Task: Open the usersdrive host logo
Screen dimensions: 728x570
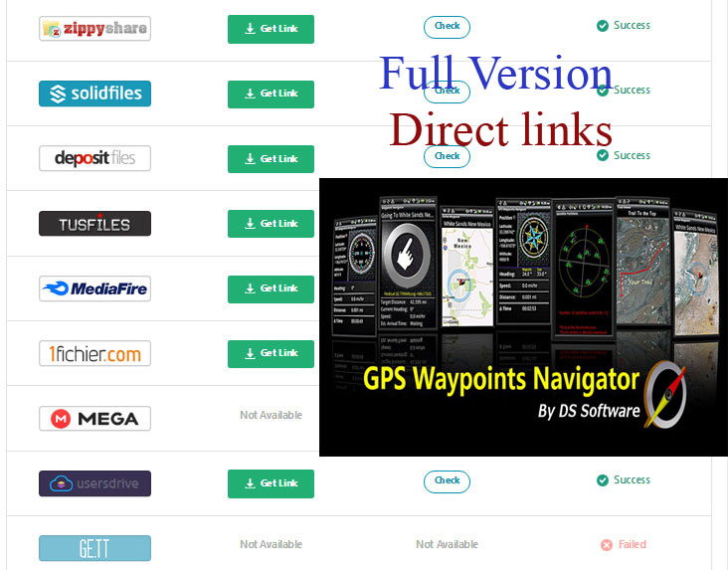Action: tap(94, 483)
